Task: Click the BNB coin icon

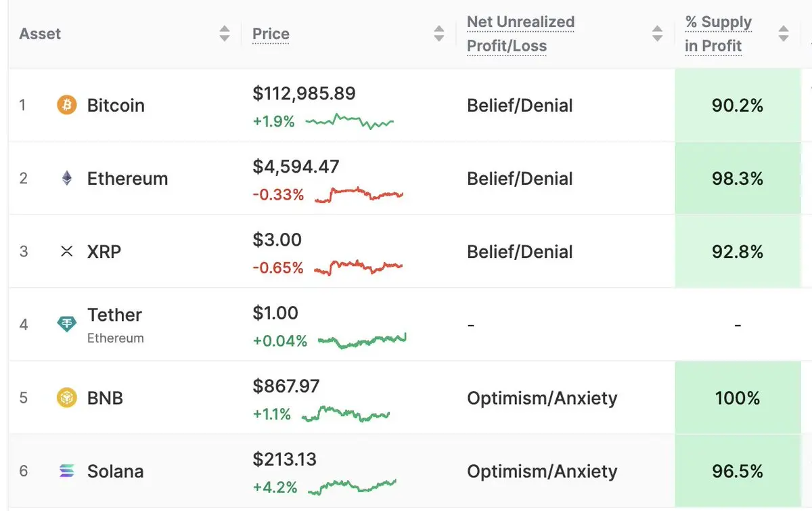Action: click(x=67, y=398)
